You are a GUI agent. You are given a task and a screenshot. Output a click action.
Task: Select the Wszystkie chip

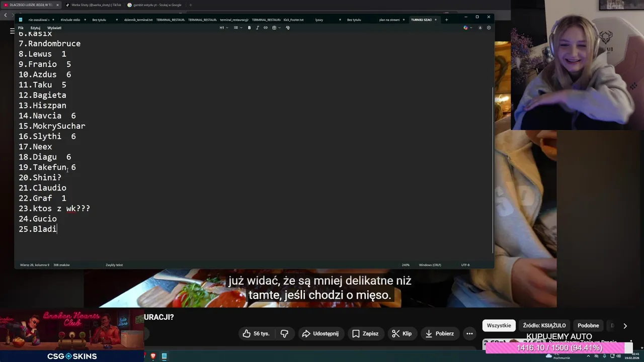[499, 325]
